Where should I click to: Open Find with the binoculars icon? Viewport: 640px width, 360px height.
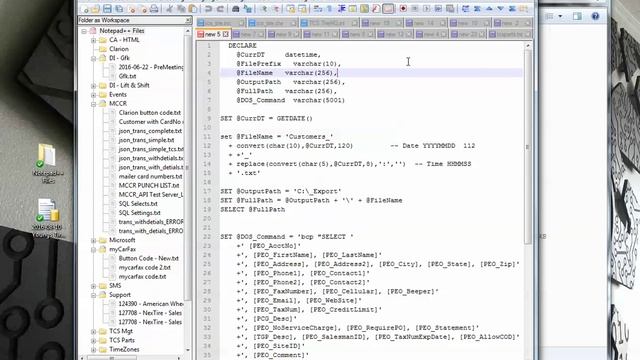click(236, 9)
